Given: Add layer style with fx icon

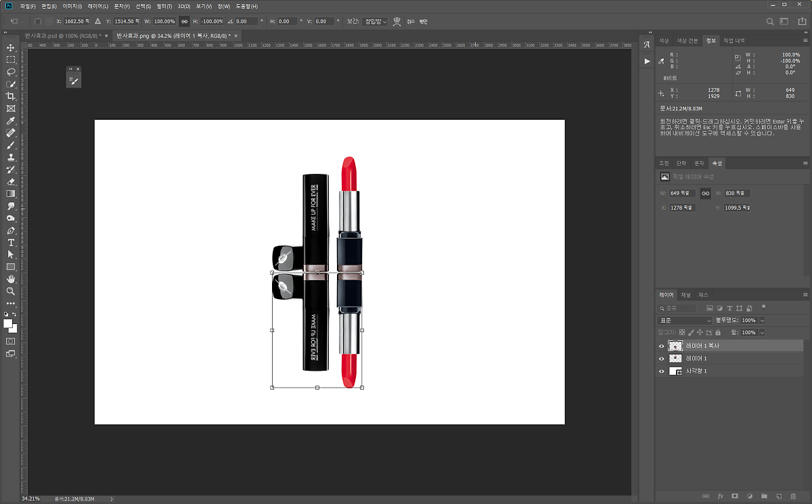Looking at the screenshot, I should [x=721, y=497].
